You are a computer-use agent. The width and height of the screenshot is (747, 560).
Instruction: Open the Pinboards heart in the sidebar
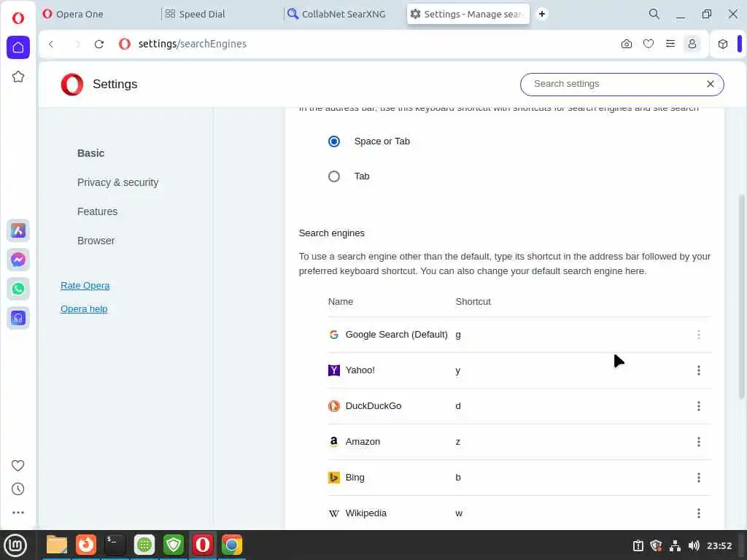[18, 465]
